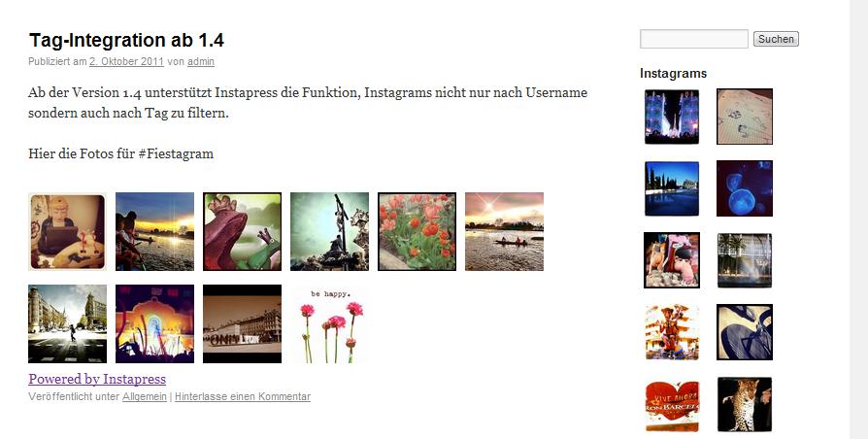The height and width of the screenshot is (439, 868).
Task: Open the 'be happy' pink flowers photo
Action: 329,323
